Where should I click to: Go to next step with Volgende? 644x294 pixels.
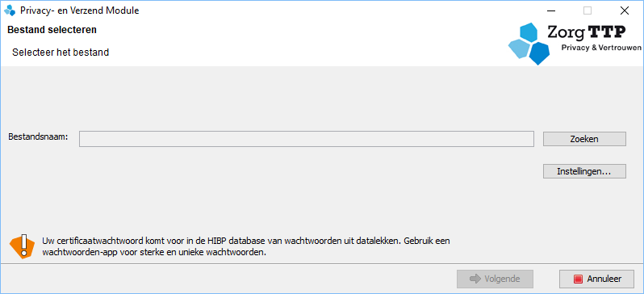495,279
